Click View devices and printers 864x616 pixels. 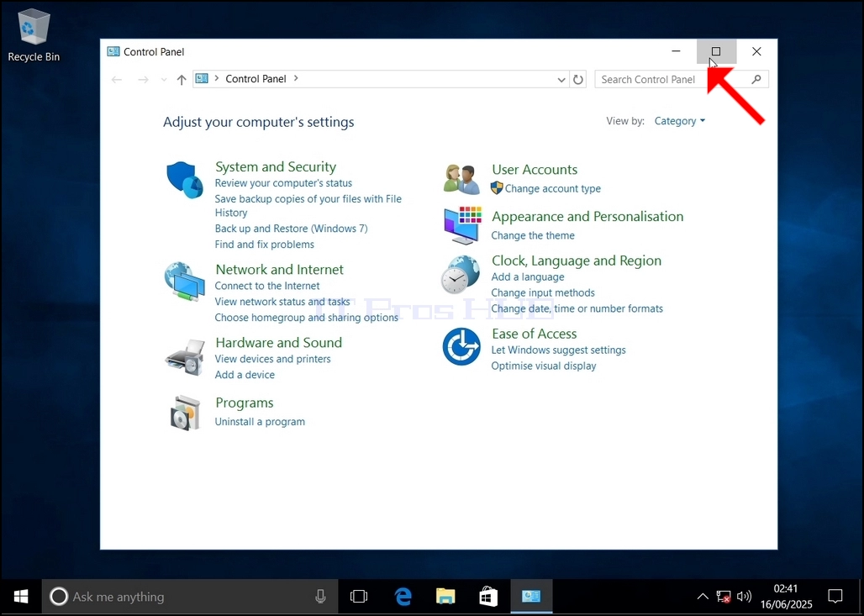coord(273,359)
